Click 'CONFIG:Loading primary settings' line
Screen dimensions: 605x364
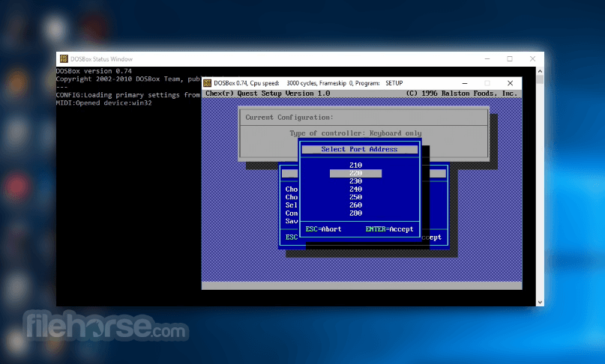[x=128, y=95]
